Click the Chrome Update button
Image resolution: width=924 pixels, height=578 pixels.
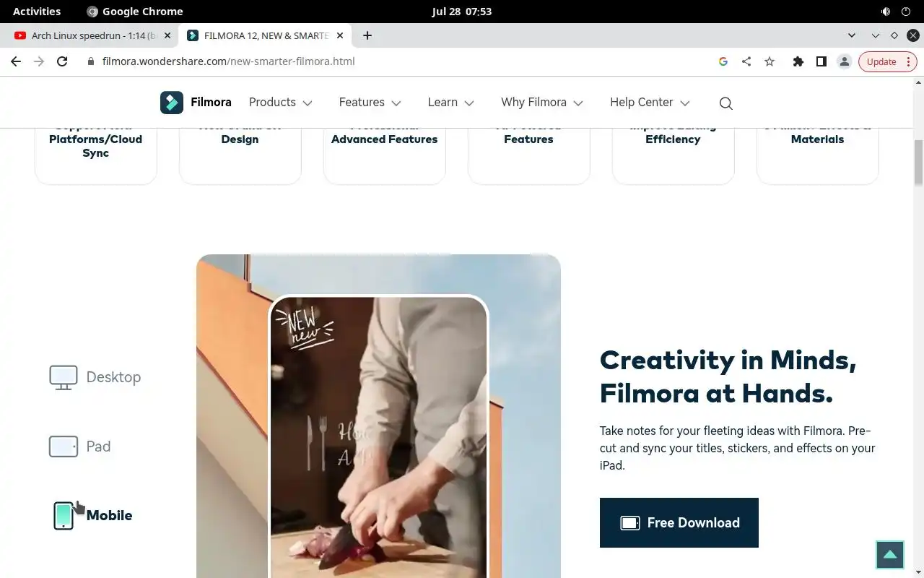click(x=888, y=61)
